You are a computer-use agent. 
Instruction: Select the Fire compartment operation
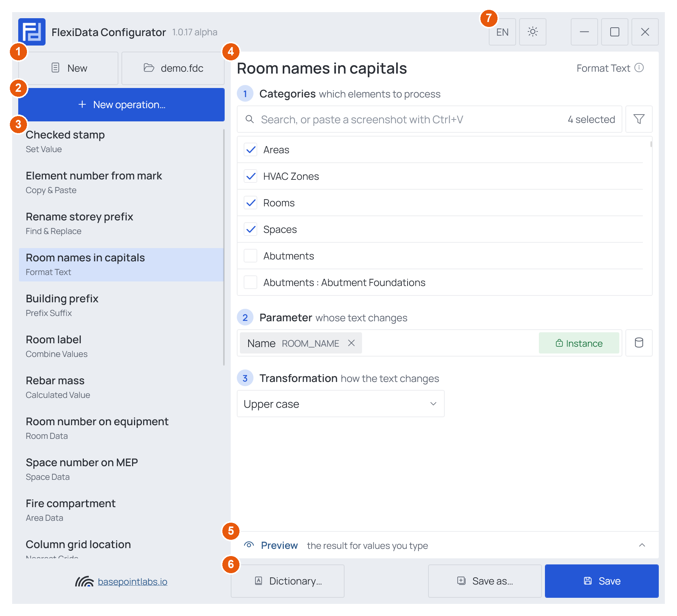[121, 510]
